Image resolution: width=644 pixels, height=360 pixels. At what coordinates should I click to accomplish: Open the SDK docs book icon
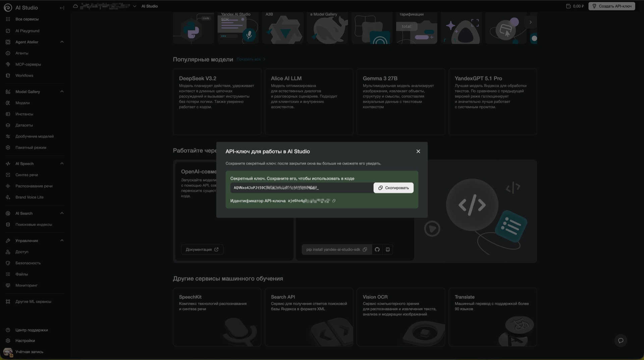click(x=388, y=250)
